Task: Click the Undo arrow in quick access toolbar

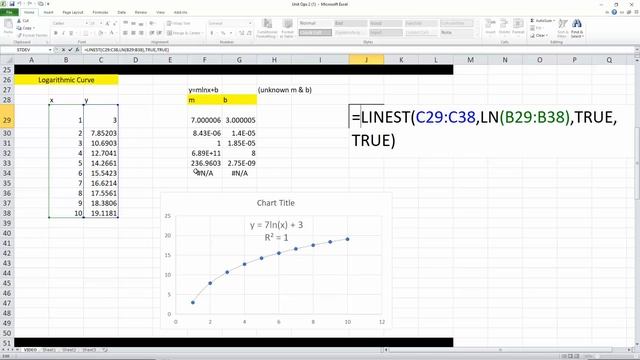Action: point(19,4)
